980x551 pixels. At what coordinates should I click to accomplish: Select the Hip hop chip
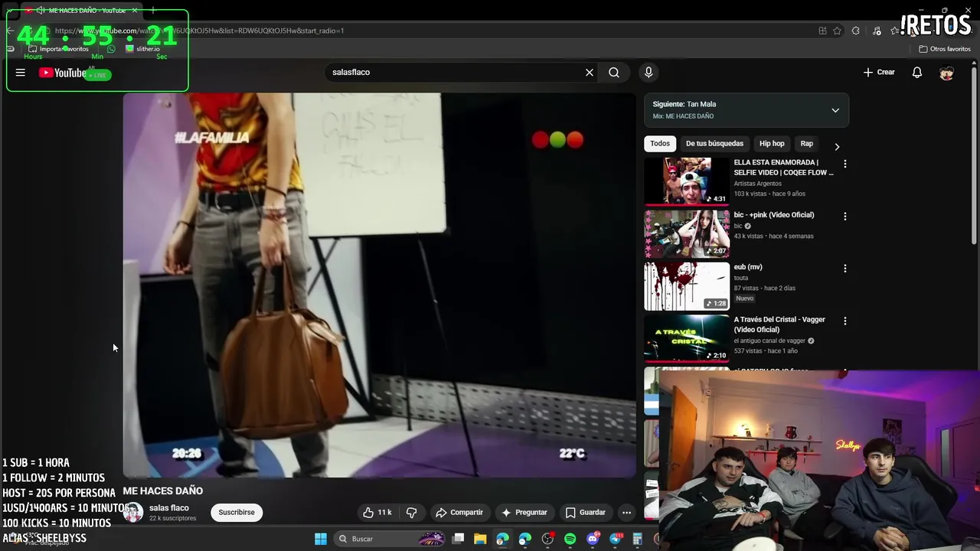(x=772, y=144)
